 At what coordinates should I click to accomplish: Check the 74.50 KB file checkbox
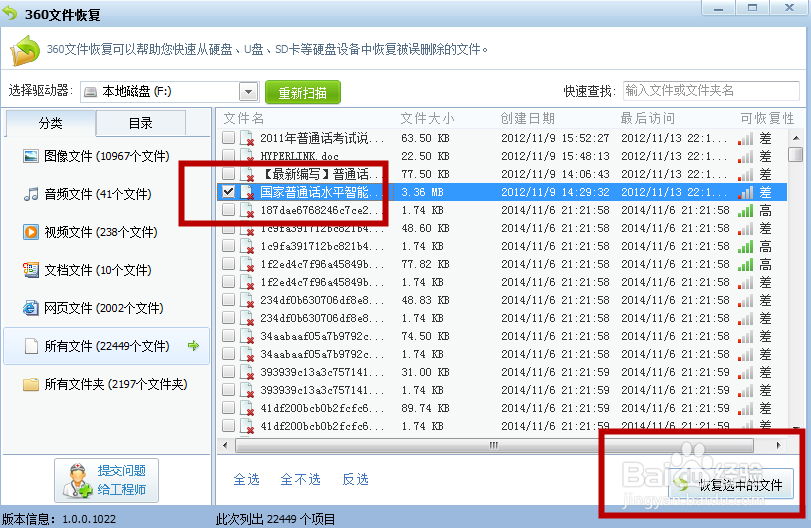click(228, 336)
